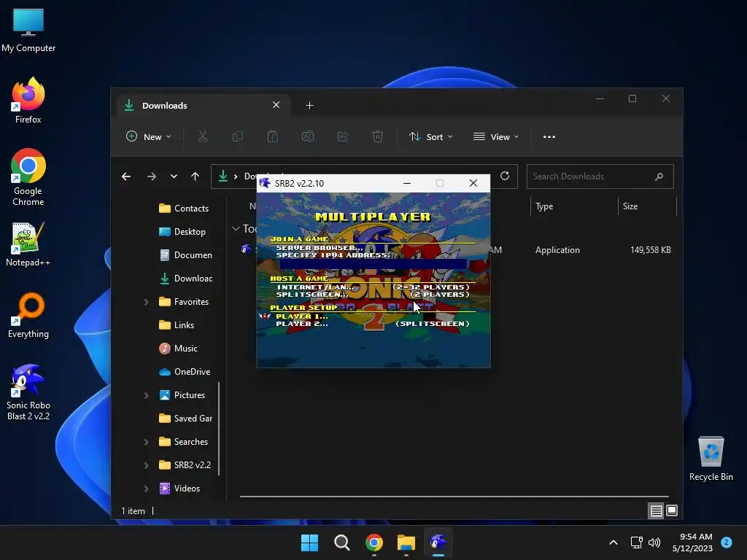Image resolution: width=747 pixels, height=560 pixels.
Task: Refresh the Downloads folder
Action: coord(505,176)
